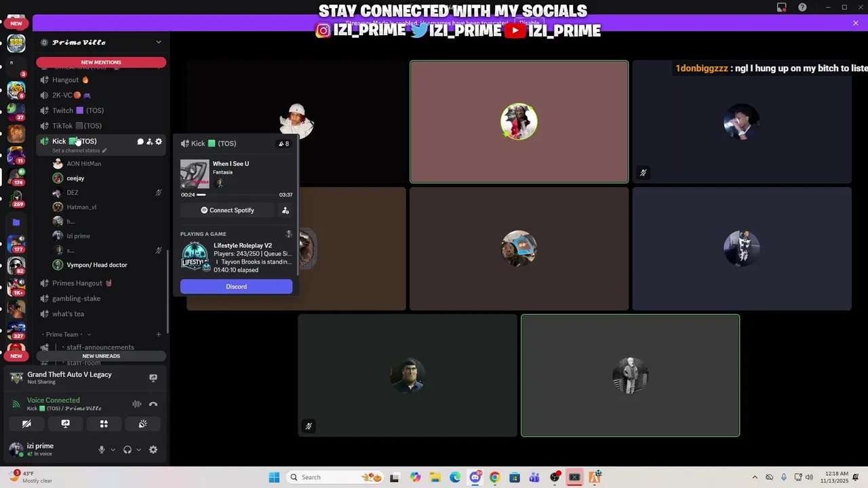Open Lifestyle Roleplay V2 game thumbnail
Viewport: 868px width, 488px height.
195,258
